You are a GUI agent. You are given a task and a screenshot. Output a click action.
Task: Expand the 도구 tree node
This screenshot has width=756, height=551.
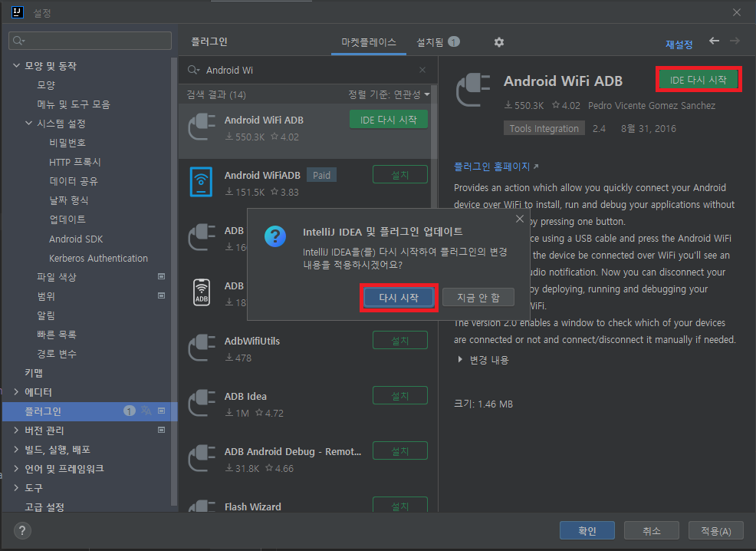[16, 488]
